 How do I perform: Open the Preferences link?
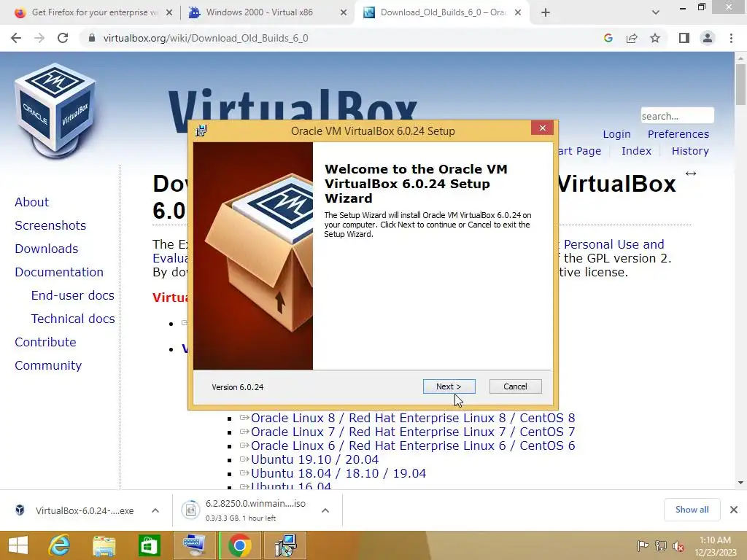click(x=678, y=134)
